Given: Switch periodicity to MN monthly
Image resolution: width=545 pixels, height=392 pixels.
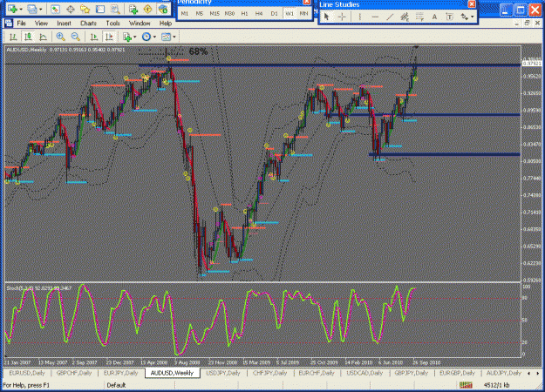Looking at the screenshot, I should tap(303, 14).
